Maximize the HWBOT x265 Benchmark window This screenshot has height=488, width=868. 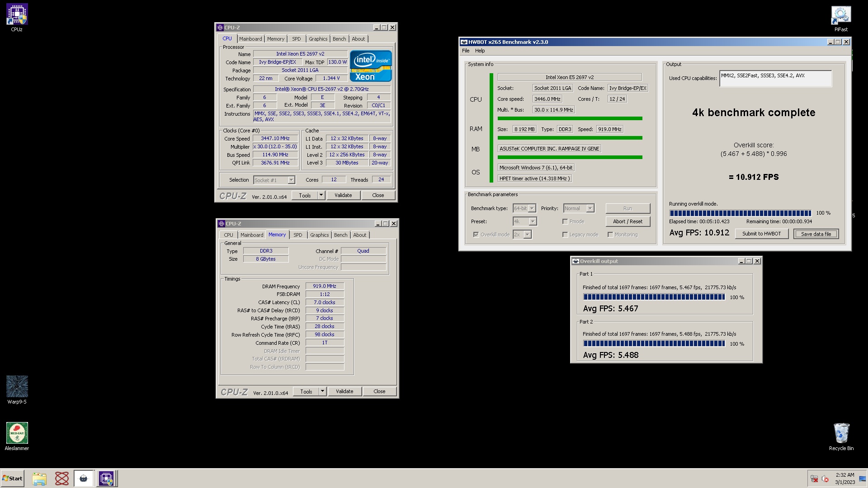(838, 42)
